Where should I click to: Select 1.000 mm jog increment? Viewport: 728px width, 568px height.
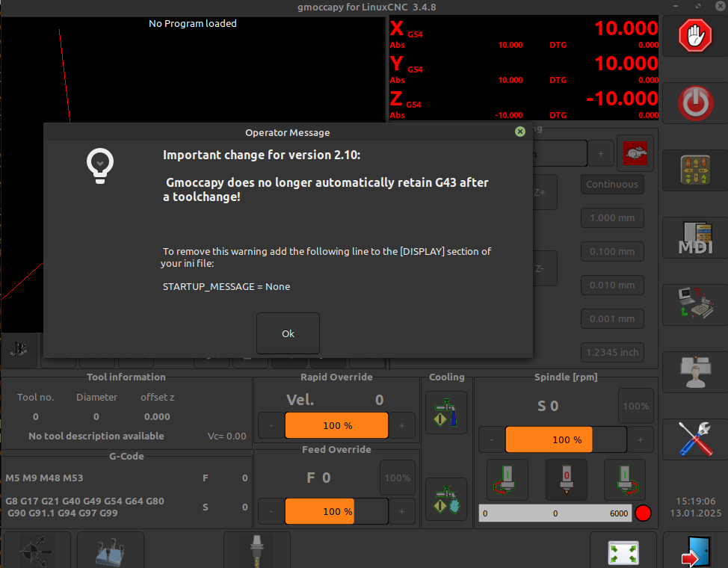coord(612,217)
